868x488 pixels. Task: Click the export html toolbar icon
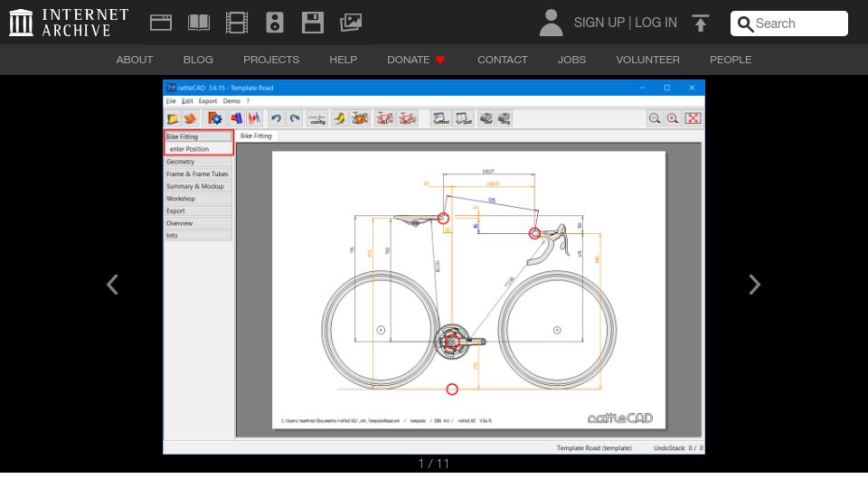point(441,118)
